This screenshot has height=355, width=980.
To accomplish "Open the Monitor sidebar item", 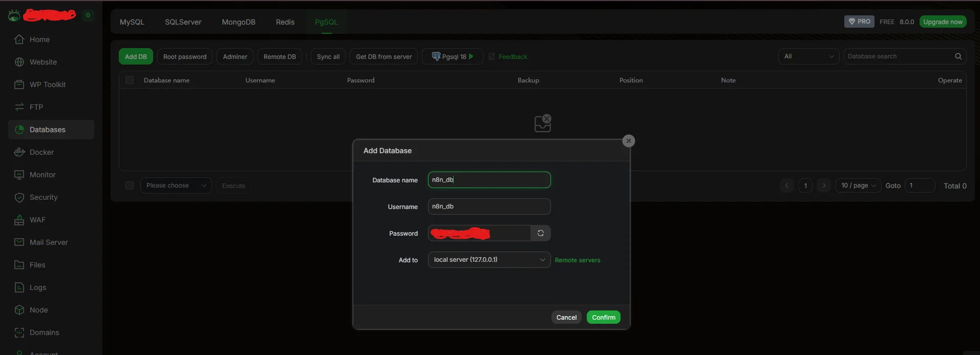I will point(42,175).
